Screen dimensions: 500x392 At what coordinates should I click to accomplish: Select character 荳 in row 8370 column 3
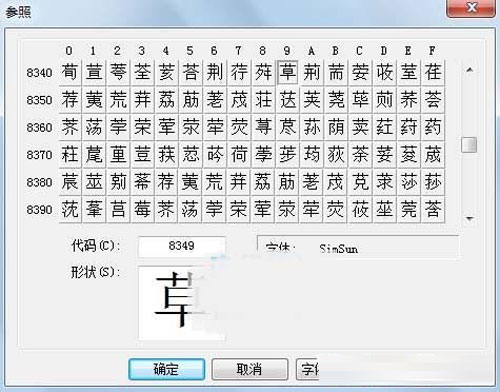[142, 154]
